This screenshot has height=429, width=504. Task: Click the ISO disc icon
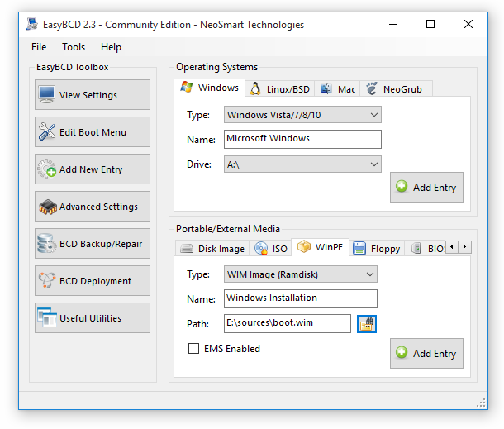pyautogui.click(x=261, y=248)
